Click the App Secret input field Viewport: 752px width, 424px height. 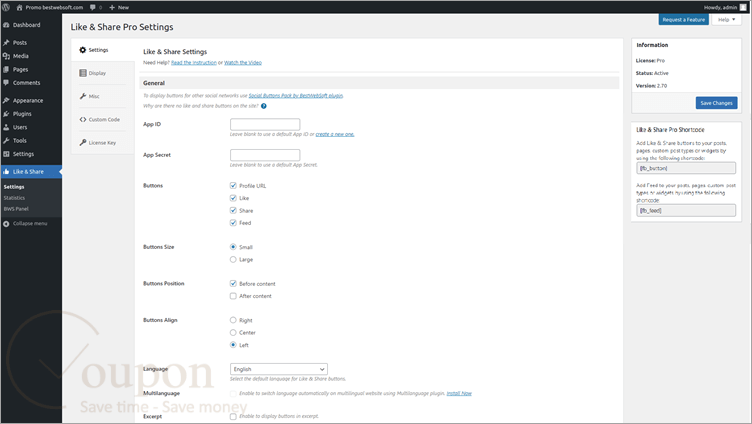coord(265,155)
